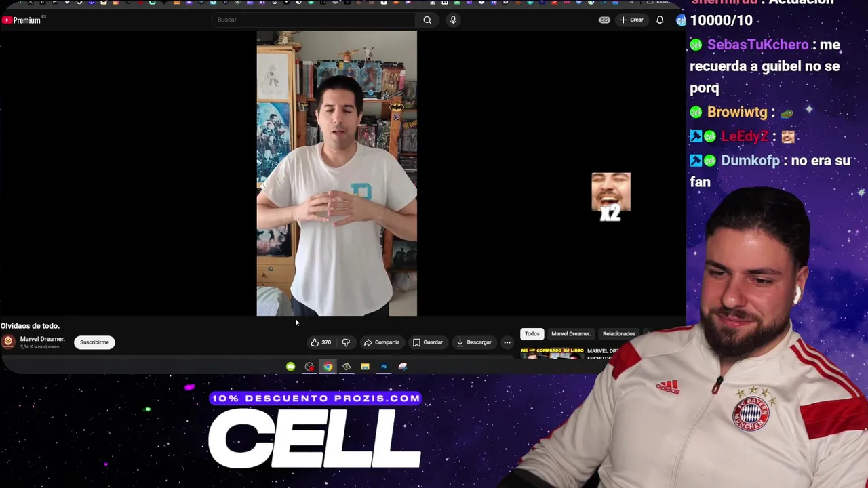Start voice search with the microphone icon
The width and height of the screenshot is (868, 488).
[453, 20]
